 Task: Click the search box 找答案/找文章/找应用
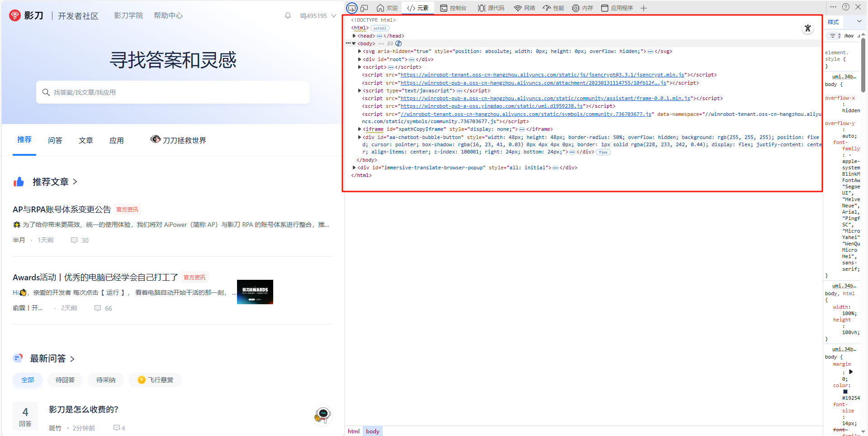point(173,92)
